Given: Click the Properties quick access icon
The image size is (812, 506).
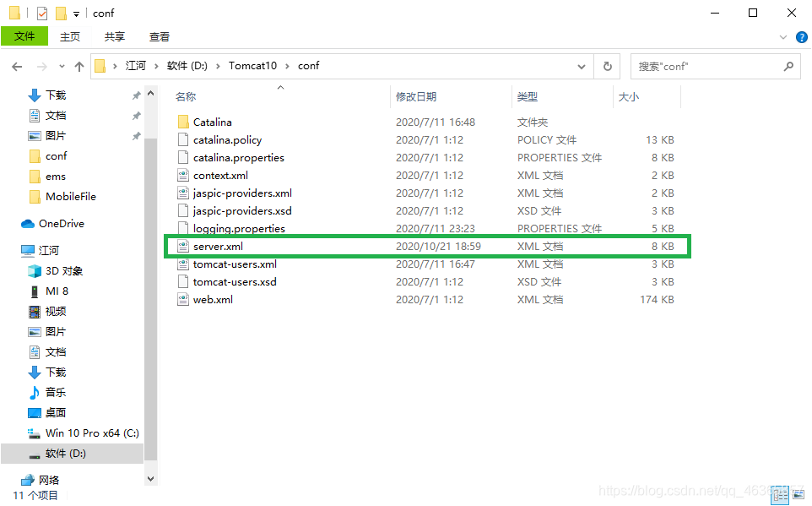Looking at the screenshot, I should point(42,13).
